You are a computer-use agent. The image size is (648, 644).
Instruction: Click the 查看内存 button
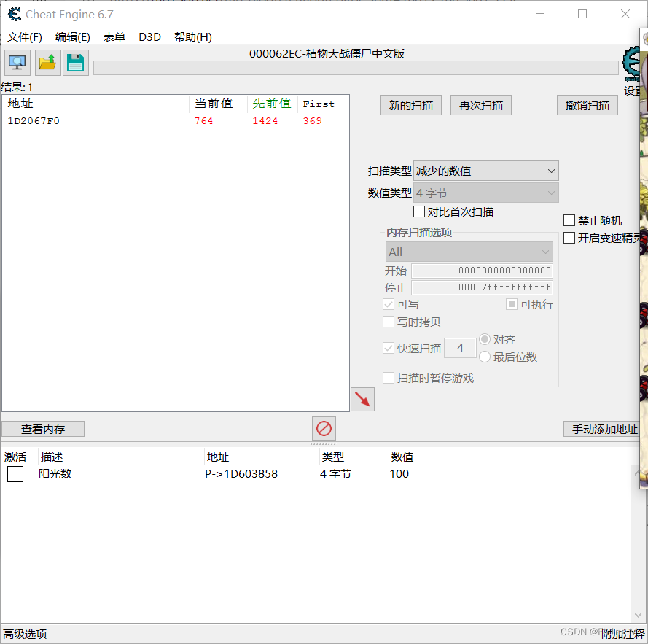pos(43,429)
